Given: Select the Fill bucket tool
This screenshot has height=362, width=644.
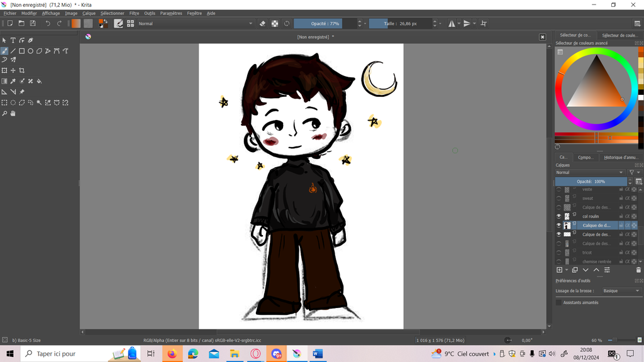Looking at the screenshot, I should [x=39, y=81].
